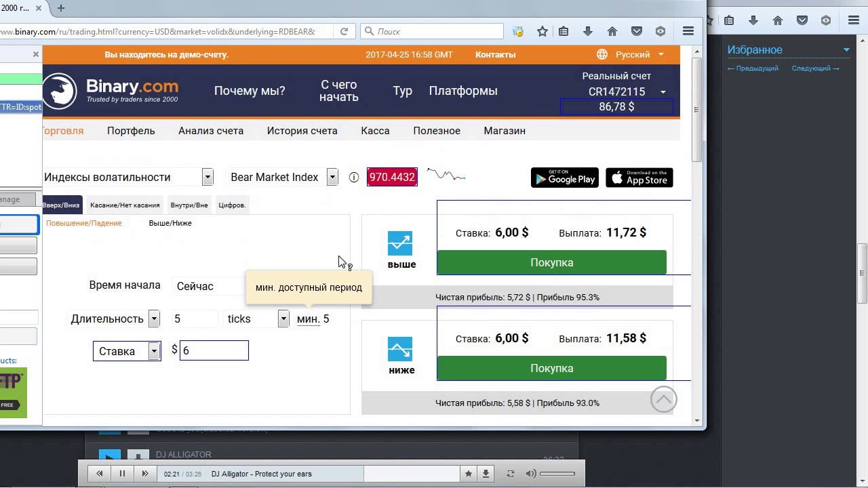Close the left sidebar panel

coord(36,54)
